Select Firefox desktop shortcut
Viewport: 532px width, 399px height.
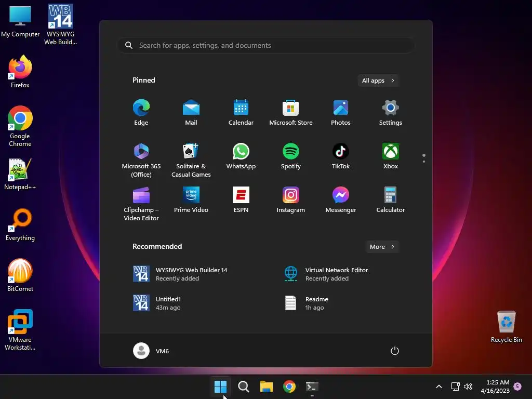(x=20, y=72)
